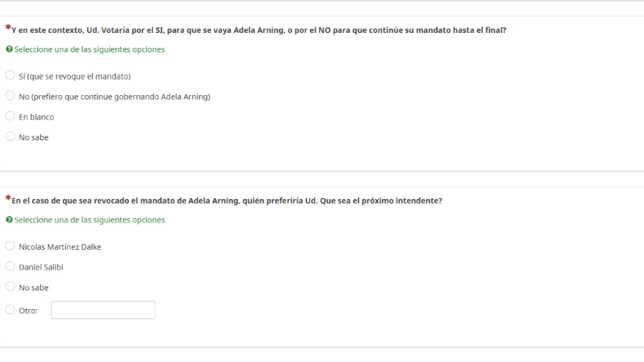Click 'Seleccione una de las siguientes opciones' under the second question

point(89,220)
